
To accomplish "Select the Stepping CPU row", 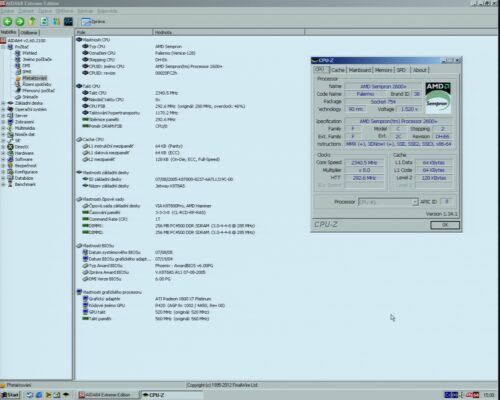I will point(125,60).
